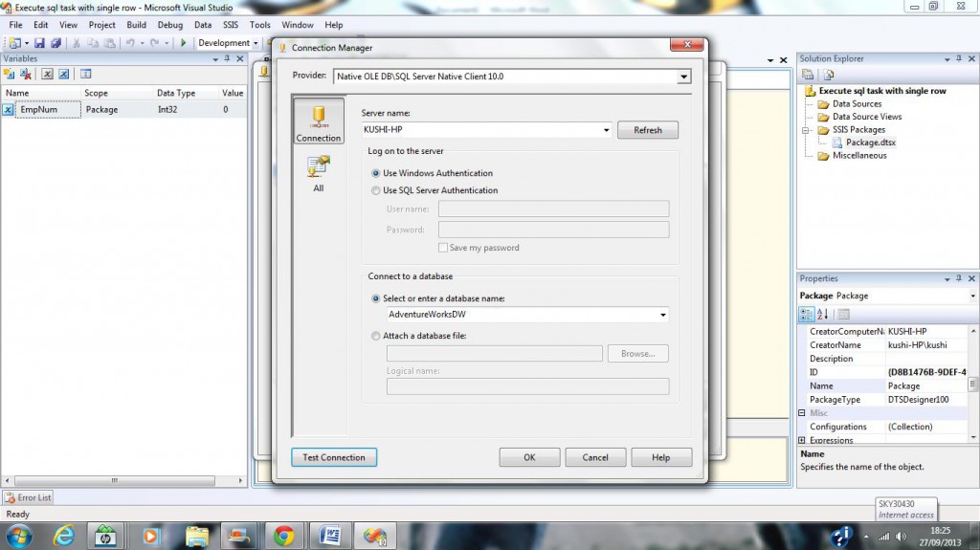The width and height of the screenshot is (980, 550).
Task: Select Use Windows Authentication option
Action: click(x=375, y=173)
